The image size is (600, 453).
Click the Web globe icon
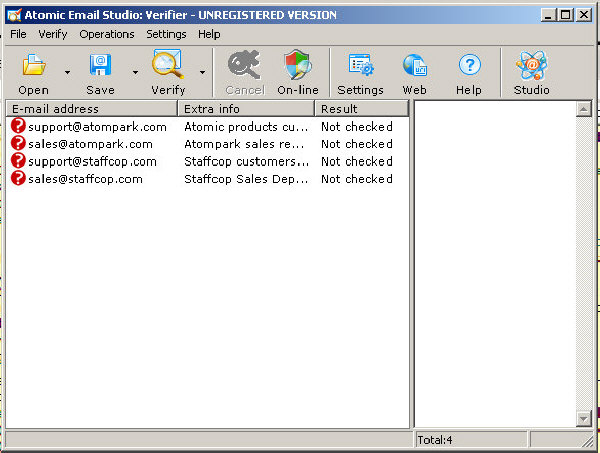(x=415, y=65)
